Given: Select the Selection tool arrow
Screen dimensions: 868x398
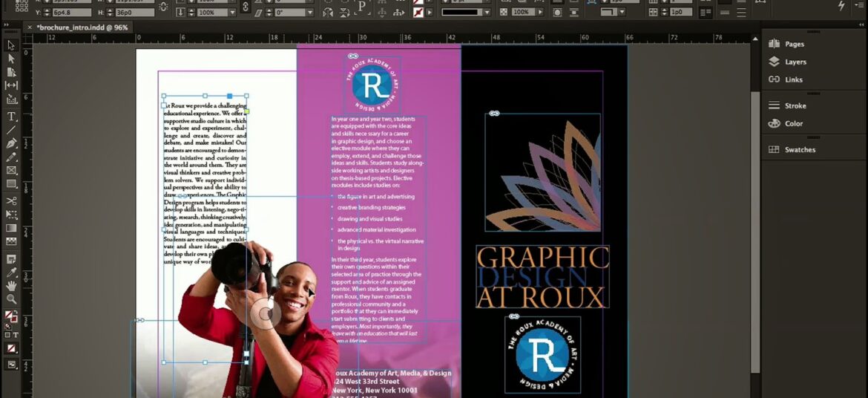Looking at the screenshot, I should 11,45.
